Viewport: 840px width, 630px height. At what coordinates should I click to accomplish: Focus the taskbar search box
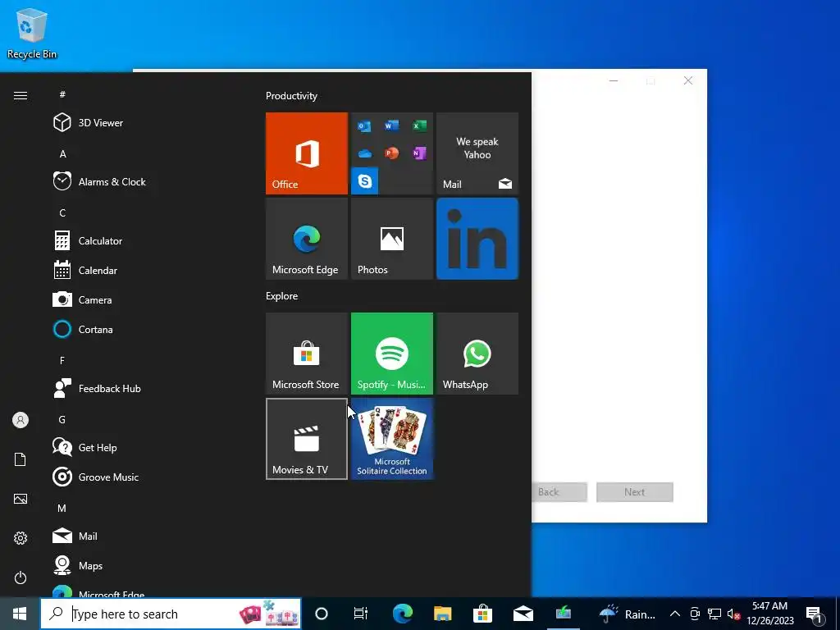coord(171,614)
